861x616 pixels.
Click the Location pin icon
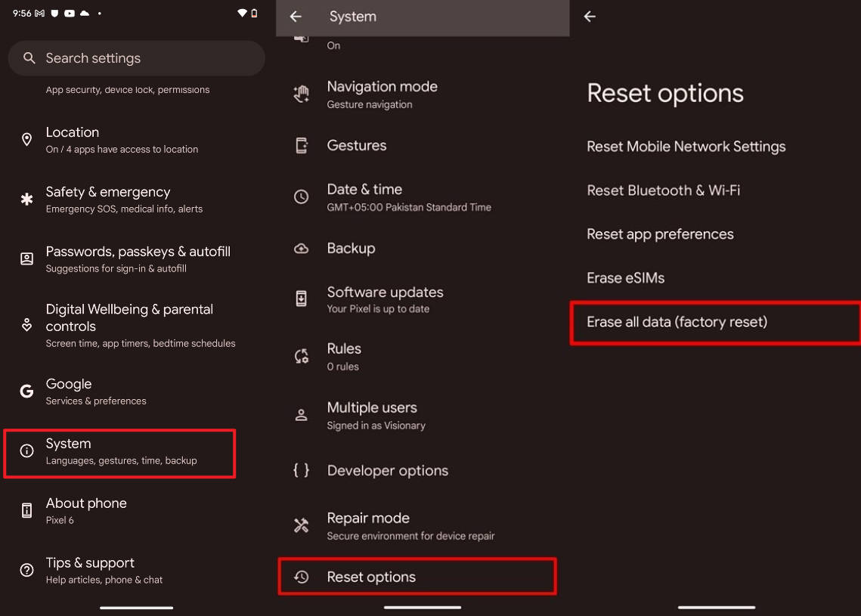pos(27,140)
